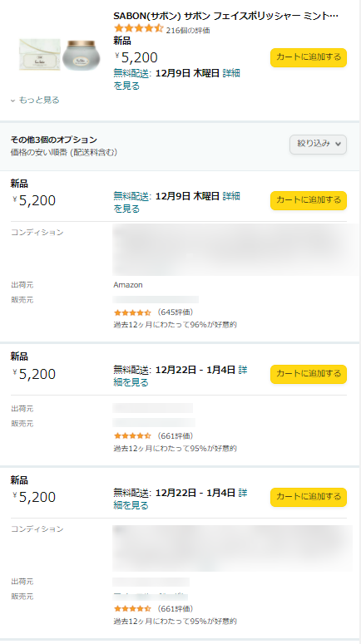This screenshot has width=361, height=644.
Task: Click 無料配送 link in first listed offer
Action: [x=131, y=196]
